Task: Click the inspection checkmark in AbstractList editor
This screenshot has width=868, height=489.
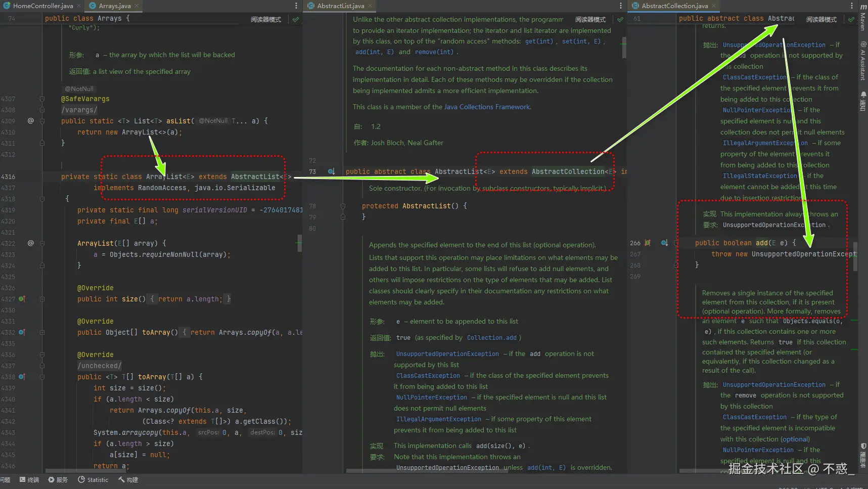Action: coord(620,19)
